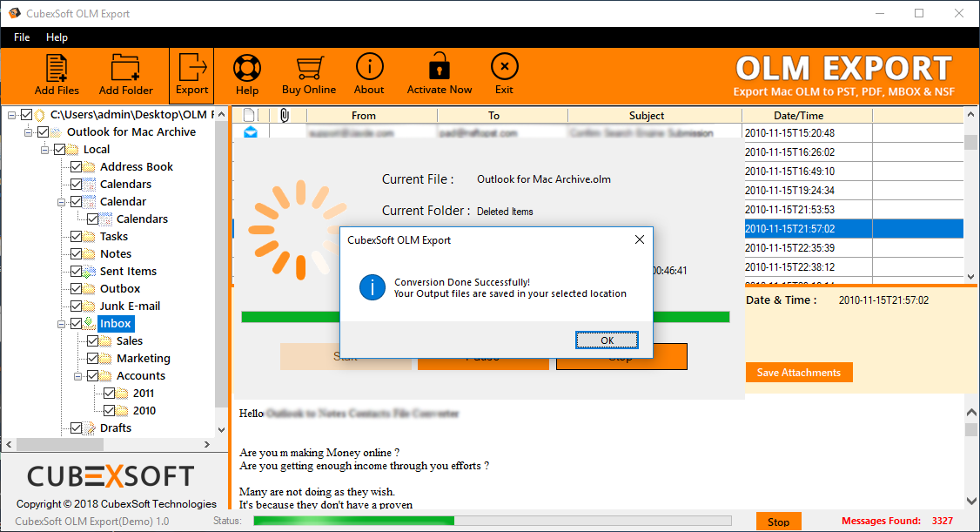980x532 pixels.
Task: Click the page icon column header
Action: 249,115
